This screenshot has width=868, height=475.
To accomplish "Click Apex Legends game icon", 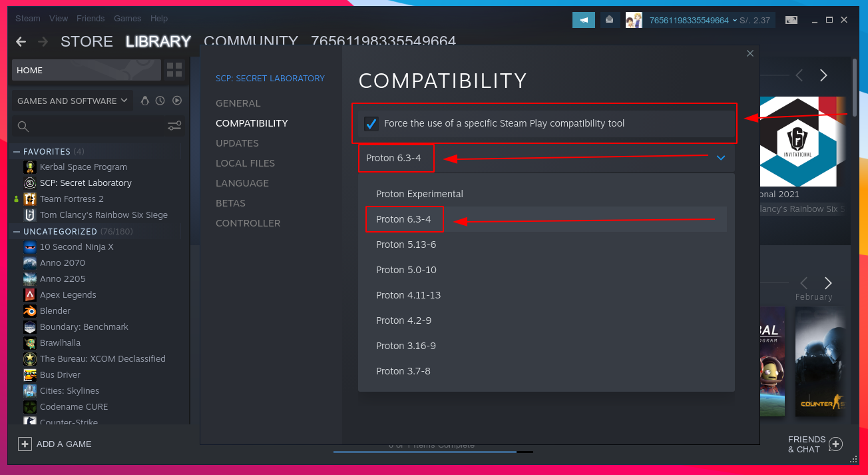I will (x=30, y=294).
